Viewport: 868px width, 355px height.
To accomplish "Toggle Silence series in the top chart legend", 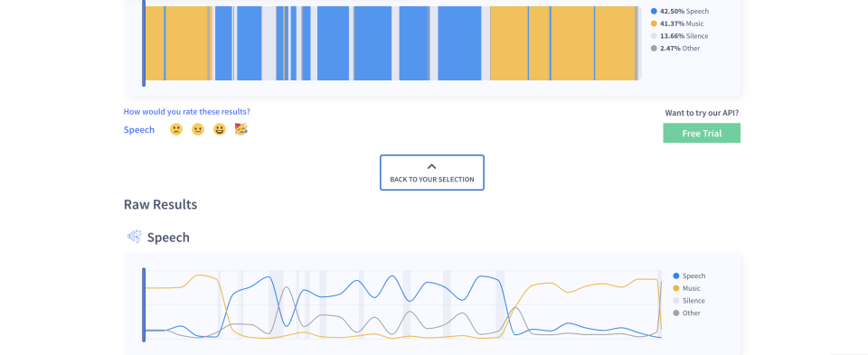I will (679, 36).
